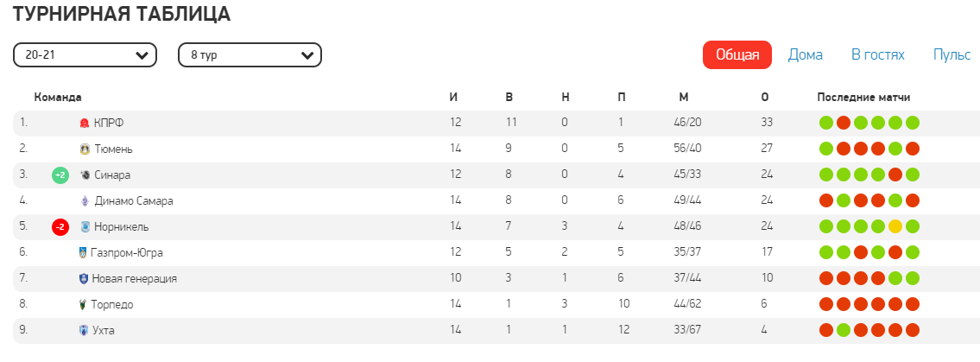Click the Торпедо team logo icon
This screenshot has width=980, height=362.
point(83,304)
